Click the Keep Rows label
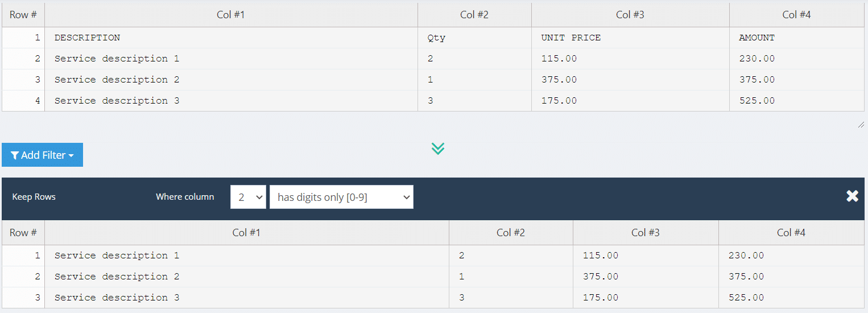The width and height of the screenshot is (868, 313). (x=34, y=197)
